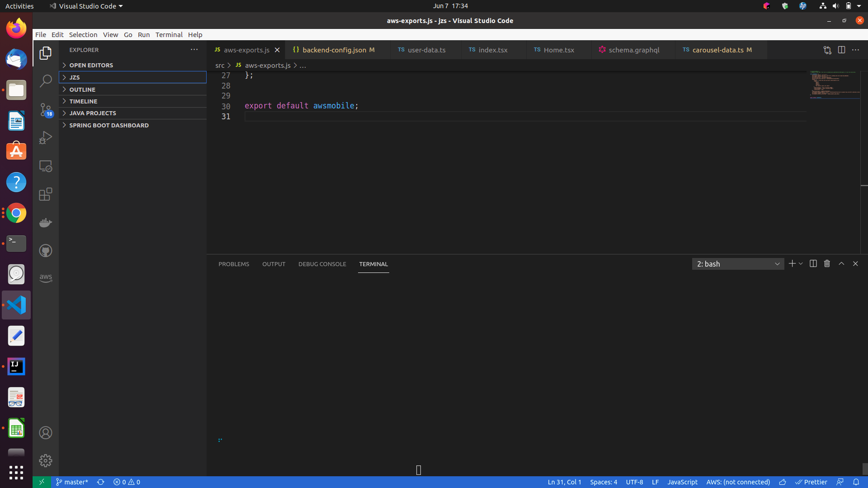The height and width of the screenshot is (488, 868).
Task: Select the master* branch indicator
Action: [71, 482]
